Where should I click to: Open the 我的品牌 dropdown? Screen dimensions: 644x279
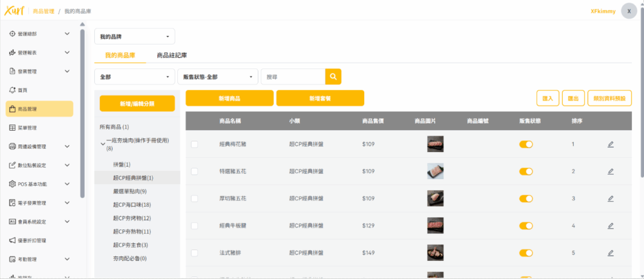point(135,36)
